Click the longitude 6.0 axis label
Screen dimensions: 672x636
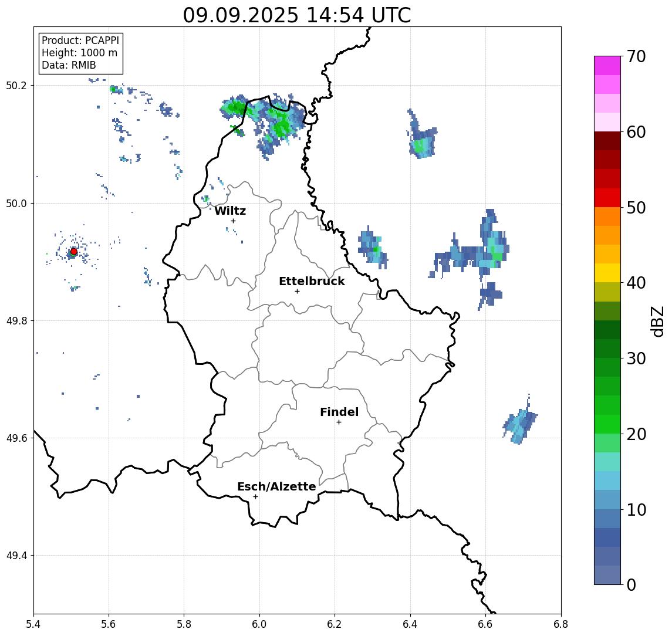pyautogui.click(x=260, y=624)
